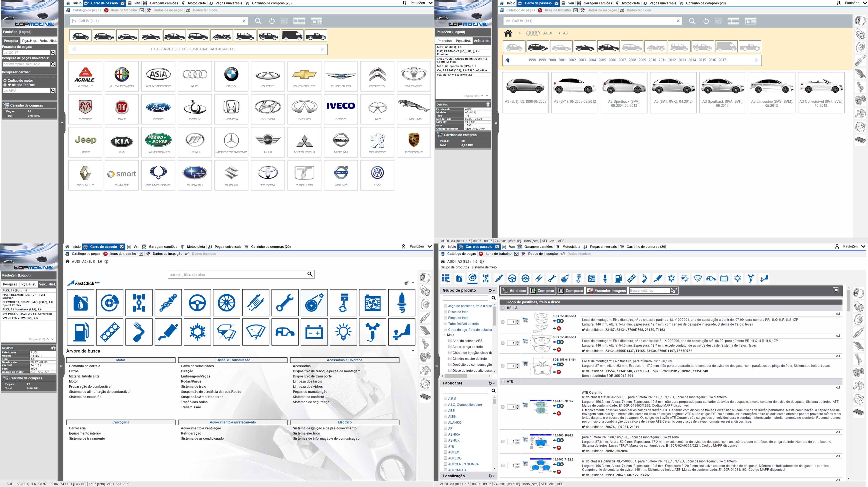Open the FastClick brake disc category icon

point(109,303)
